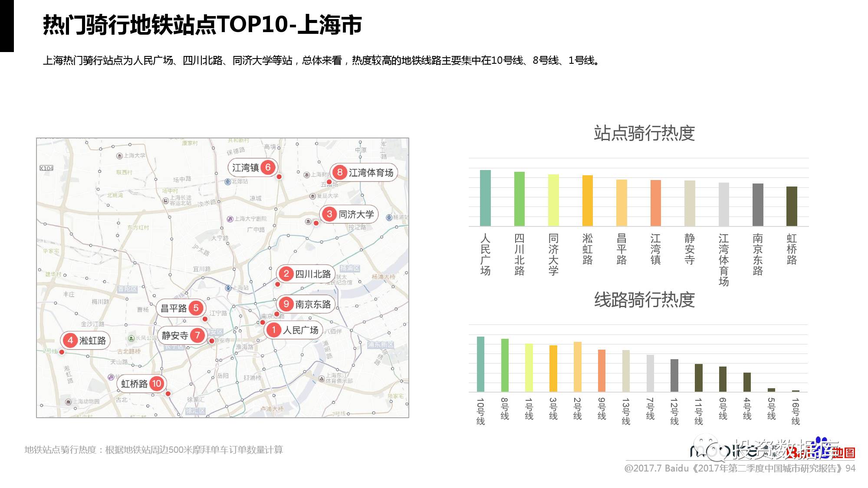Click the 10号线 bar in line chart

coord(480,364)
